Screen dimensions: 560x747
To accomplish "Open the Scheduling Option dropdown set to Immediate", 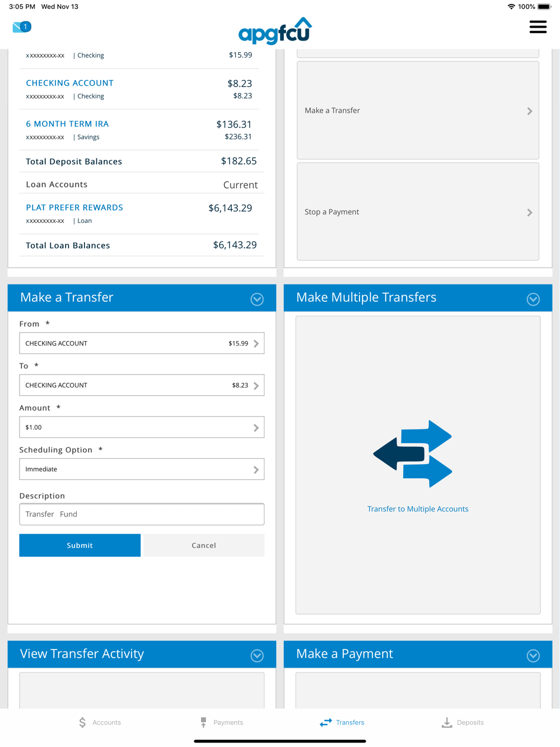I will click(142, 469).
